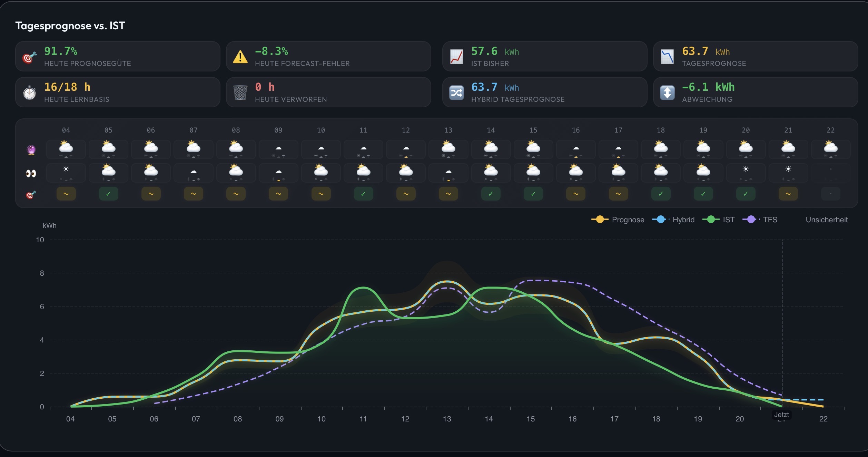Viewport: 868px width, 457px height.
Task: Click the shuffle icon for Hybrid Tagesprognose
Action: [456, 93]
